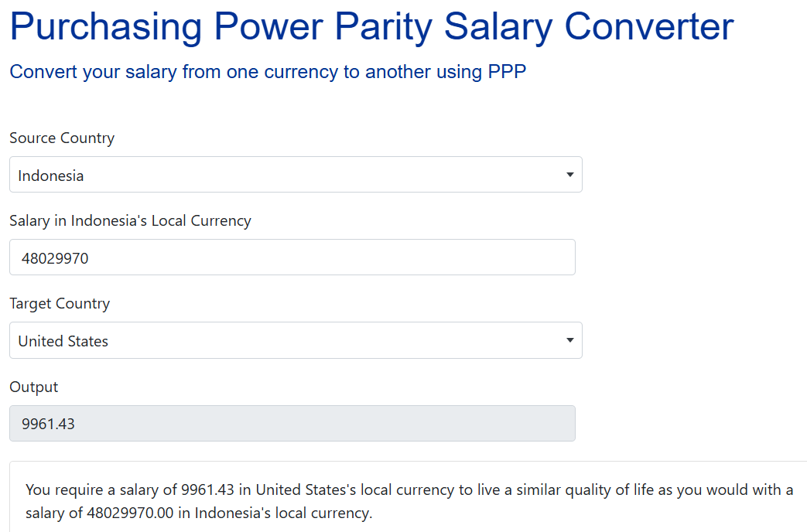Select the United States text in target dropdown

[x=63, y=341]
